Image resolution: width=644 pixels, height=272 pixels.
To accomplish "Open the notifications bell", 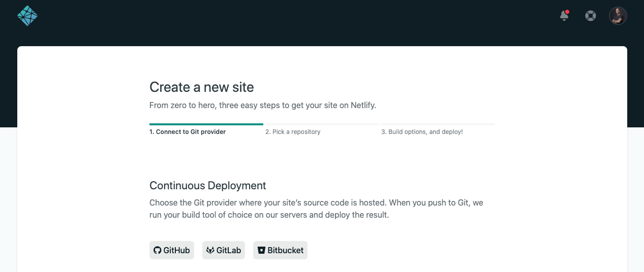I will click(564, 16).
